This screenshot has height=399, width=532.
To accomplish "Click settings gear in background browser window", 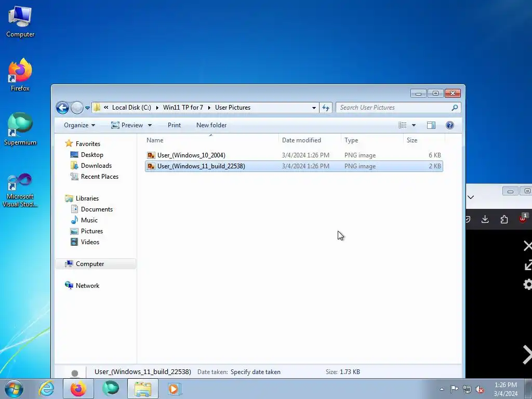I will click(527, 284).
